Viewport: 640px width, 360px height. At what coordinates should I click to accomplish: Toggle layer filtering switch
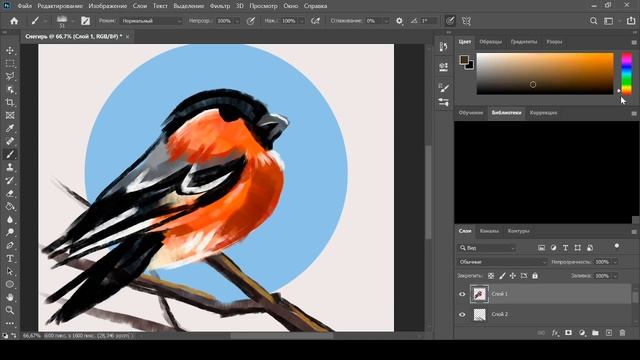[617, 246]
